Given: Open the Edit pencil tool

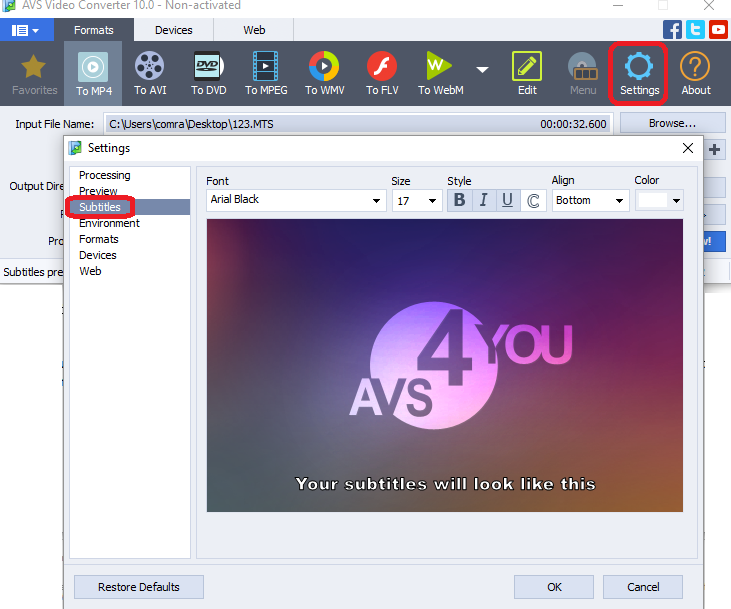Looking at the screenshot, I should (x=527, y=74).
